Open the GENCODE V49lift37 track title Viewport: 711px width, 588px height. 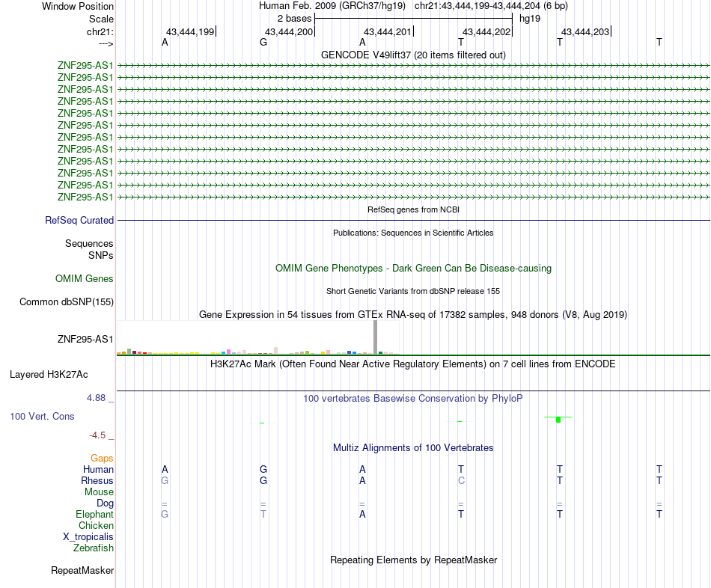click(x=413, y=55)
